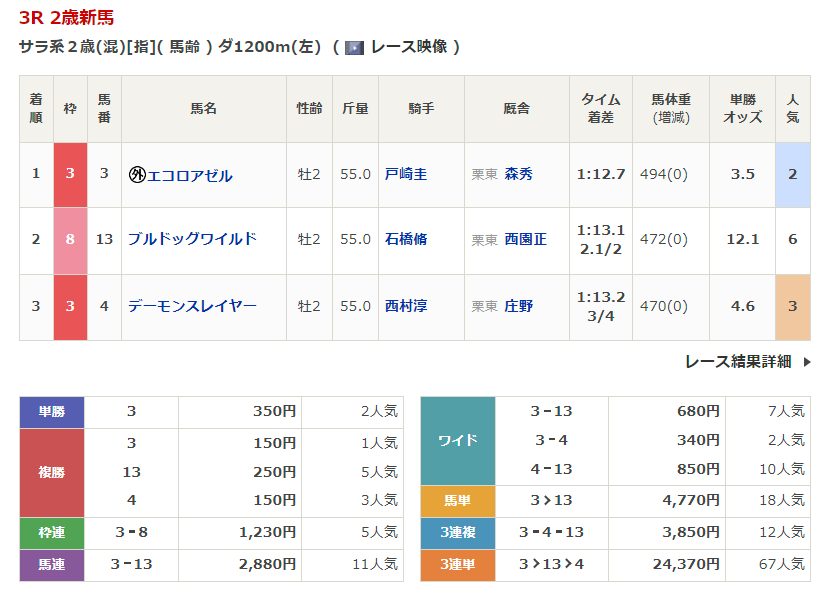The width and height of the screenshot is (831, 593).
Task: Open trainer 森秀's profile
Action: point(519,174)
